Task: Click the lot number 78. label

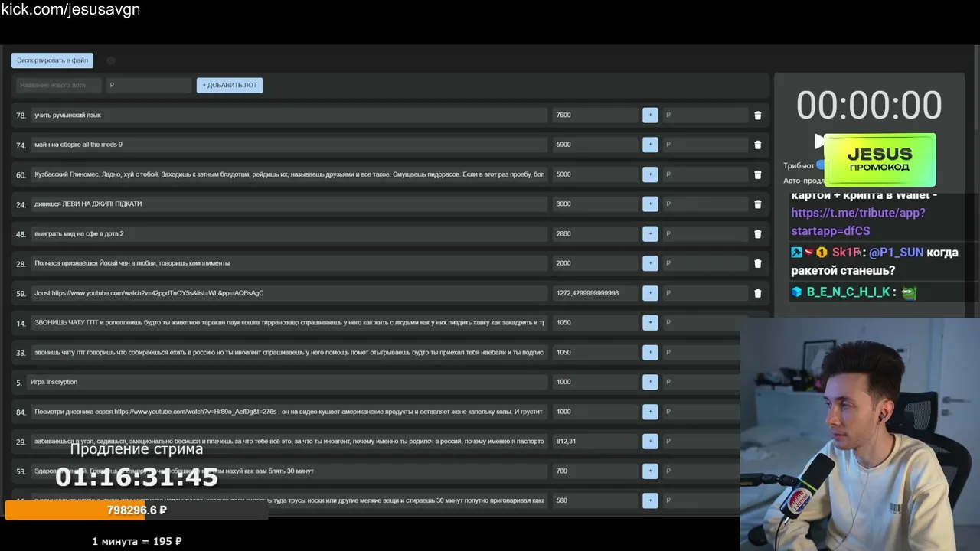Action: [x=21, y=116]
